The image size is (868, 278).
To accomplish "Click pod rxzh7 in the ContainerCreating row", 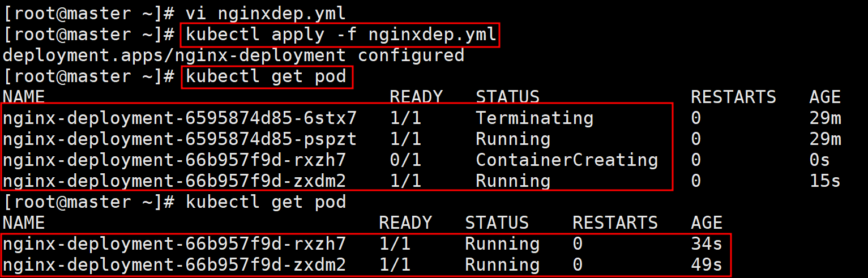I will (174, 160).
